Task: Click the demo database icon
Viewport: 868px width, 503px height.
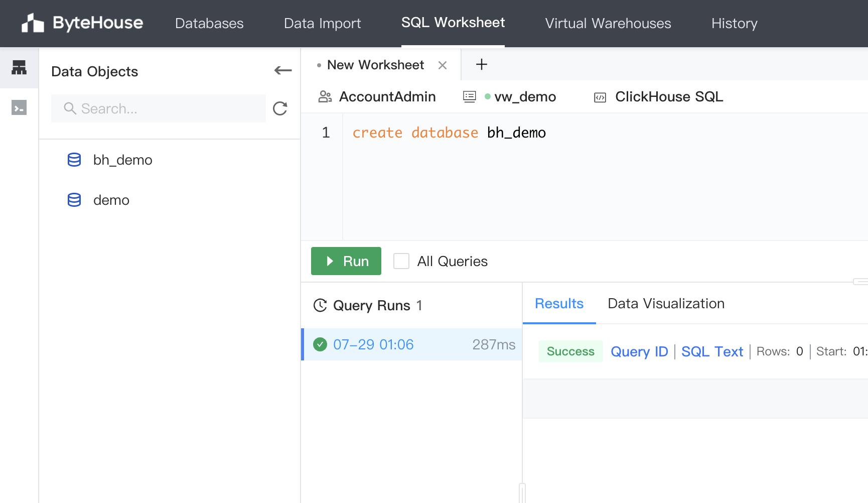Action: [x=74, y=200]
